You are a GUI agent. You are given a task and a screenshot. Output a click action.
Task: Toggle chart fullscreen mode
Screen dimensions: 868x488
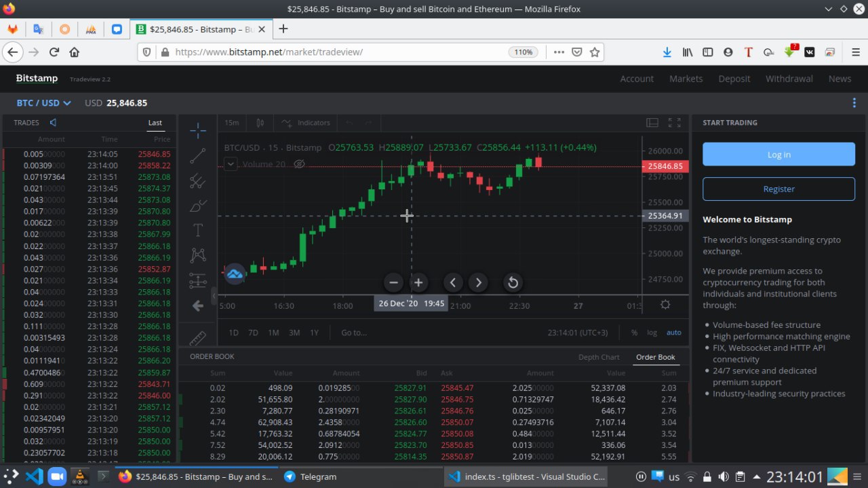pos(674,123)
